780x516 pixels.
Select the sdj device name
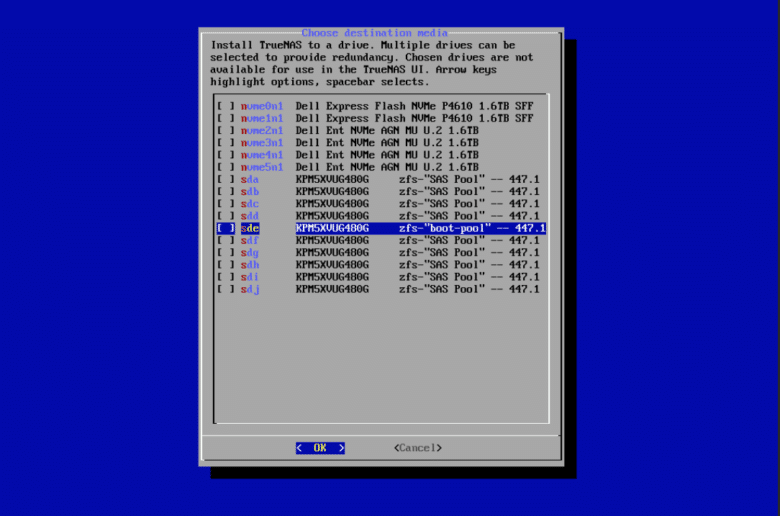[x=250, y=289]
